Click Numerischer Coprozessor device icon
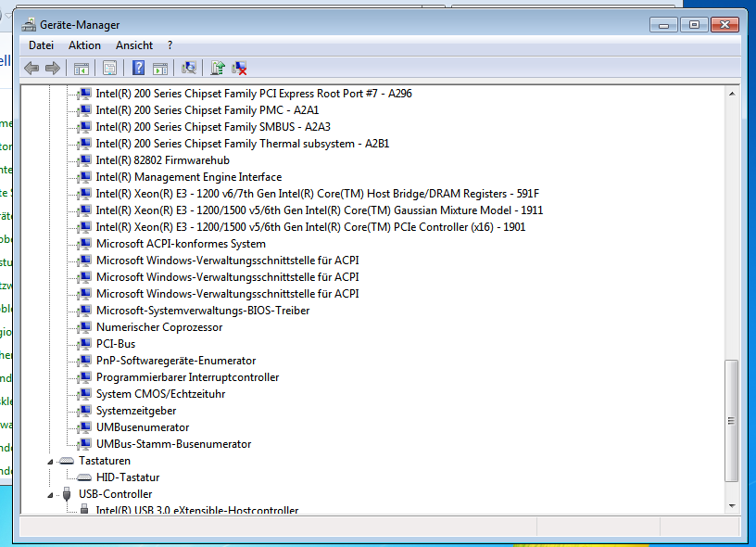This screenshot has height=547, width=756. pyautogui.click(x=85, y=326)
